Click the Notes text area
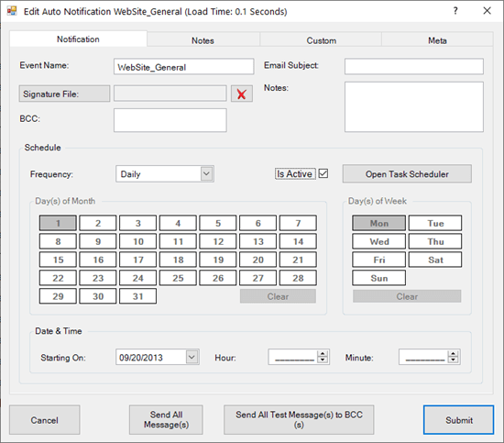The image size is (504, 443). pyautogui.click(x=414, y=106)
